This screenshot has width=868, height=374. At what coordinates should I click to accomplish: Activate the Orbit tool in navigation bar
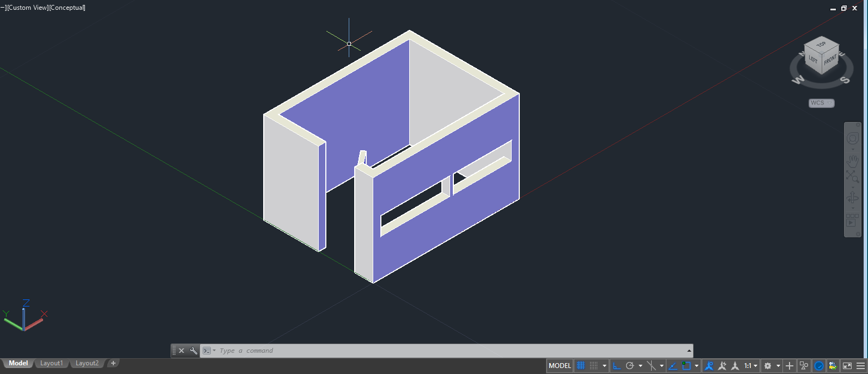pos(852,198)
